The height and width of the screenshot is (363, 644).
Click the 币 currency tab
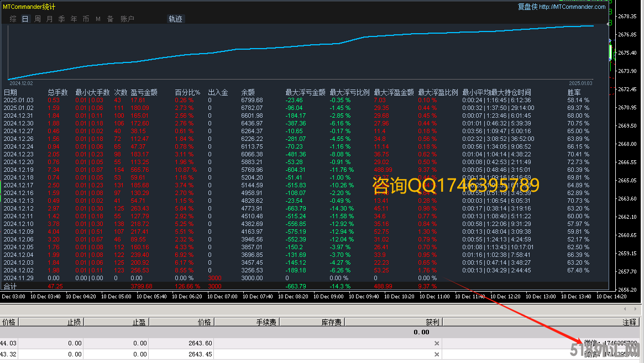click(86, 19)
